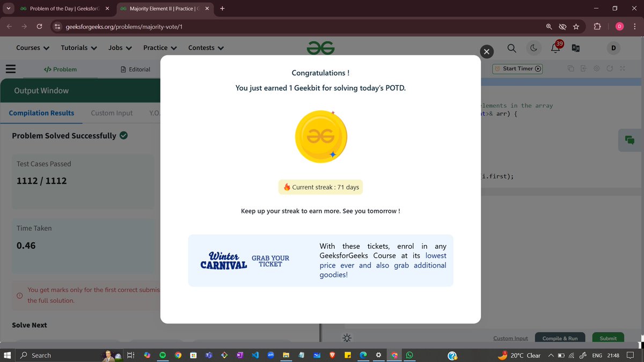Switch to the Editorial tab
The image size is (644, 362).
[135, 69]
